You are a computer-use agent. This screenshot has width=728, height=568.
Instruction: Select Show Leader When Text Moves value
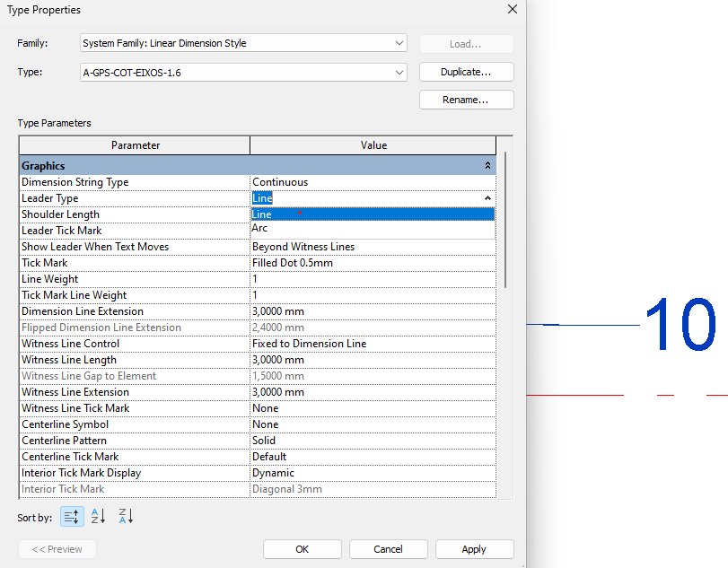(x=373, y=247)
